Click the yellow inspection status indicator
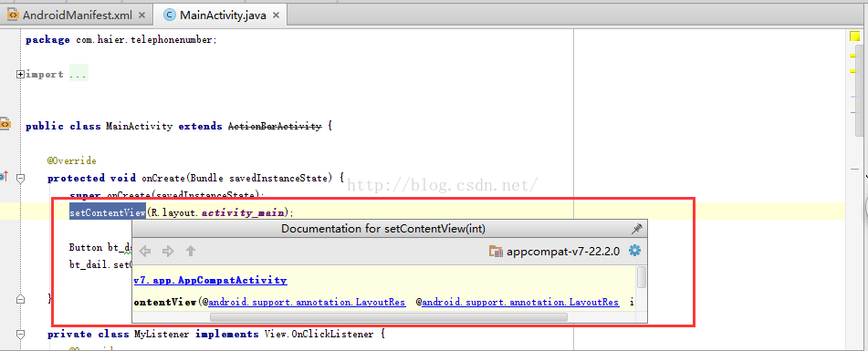Image resolution: width=868 pixels, height=351 pixels. click(855, 36)
